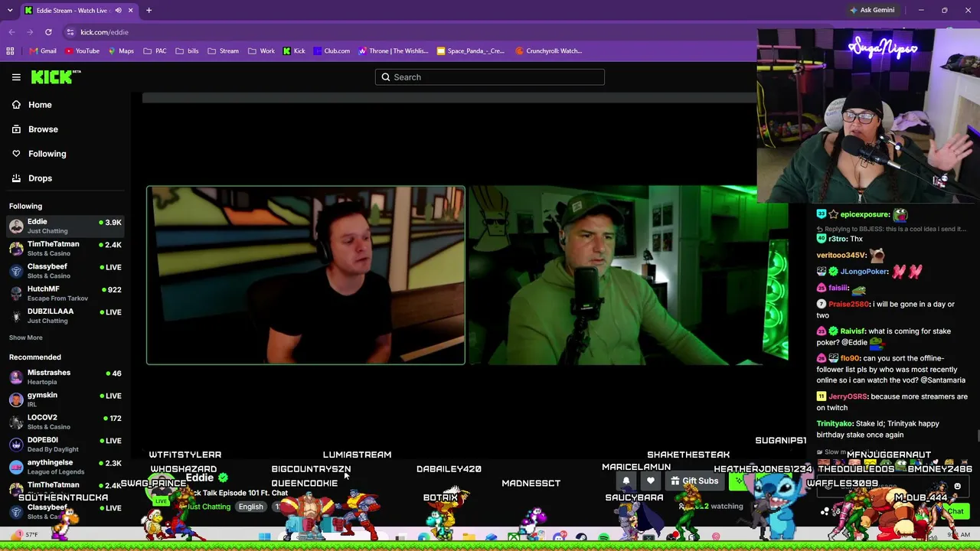Open HutchMF Escape From Tarkov channel
980x551 pixels.
tap(65, 293)
